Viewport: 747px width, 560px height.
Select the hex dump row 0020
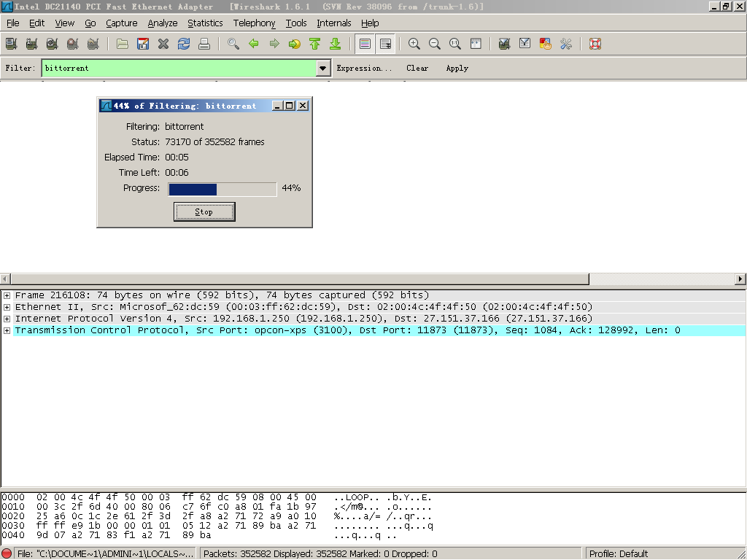point(217,516)
